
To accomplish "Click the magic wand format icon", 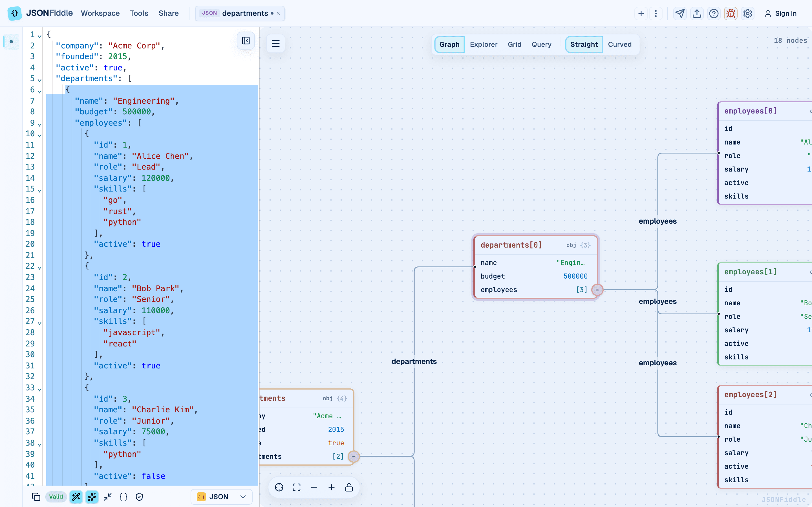I will [76, 497].
